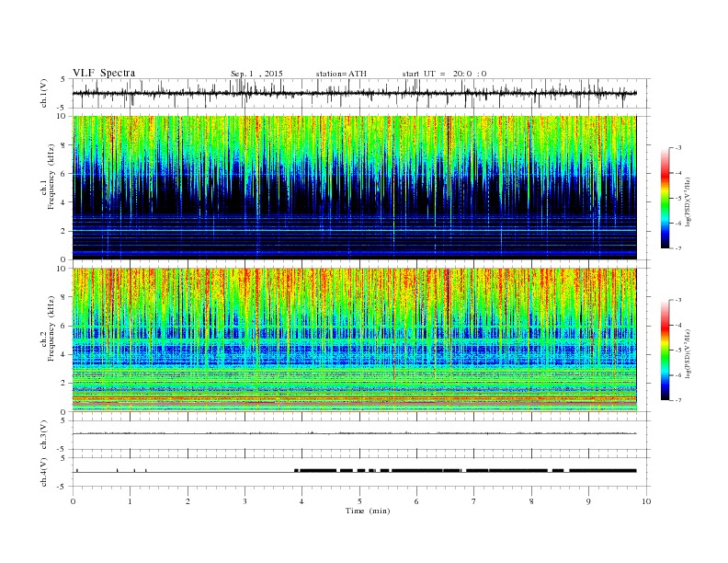Click the "VLF Spectra" plot title
The image size is (728, 563).
104,73
